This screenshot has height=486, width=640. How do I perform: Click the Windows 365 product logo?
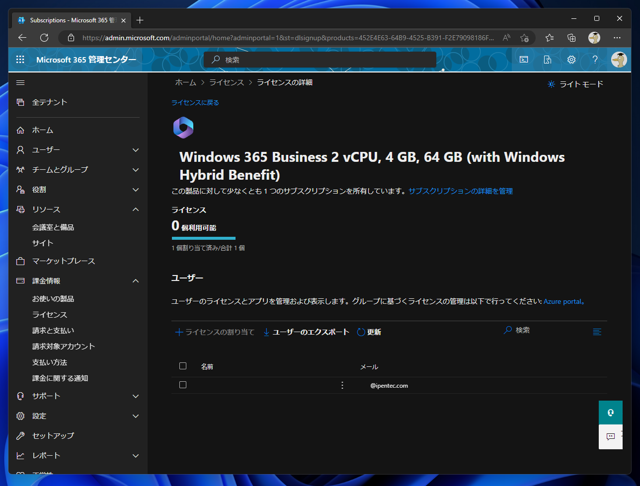183,127
